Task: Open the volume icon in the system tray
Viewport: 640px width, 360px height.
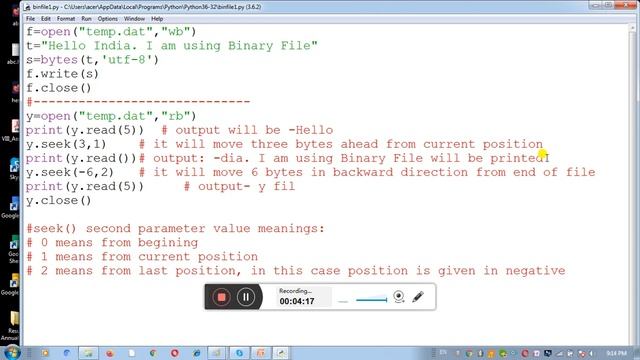Action: pyautogui.click(x=591, y=353)
